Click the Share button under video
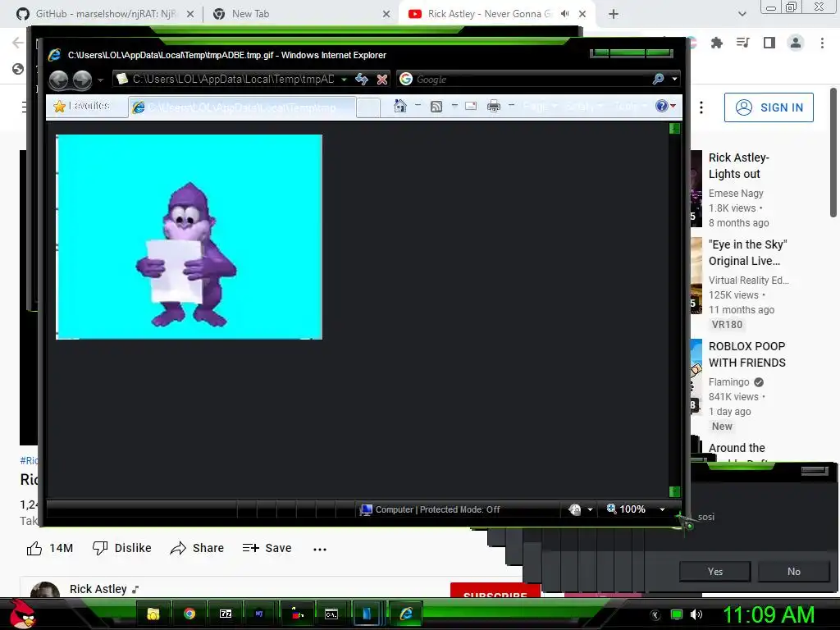This screenshot has height=630, width=840. click(x=197, y=548)
